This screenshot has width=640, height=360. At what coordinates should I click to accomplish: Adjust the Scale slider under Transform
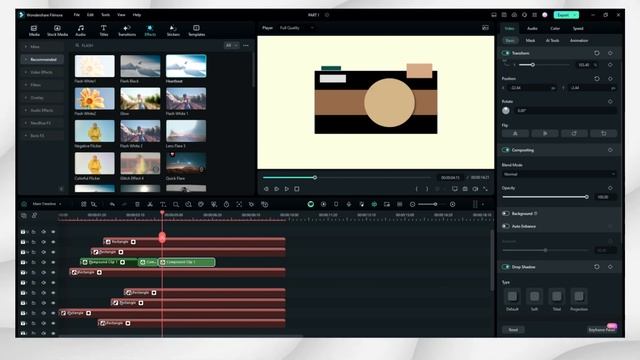544,65
